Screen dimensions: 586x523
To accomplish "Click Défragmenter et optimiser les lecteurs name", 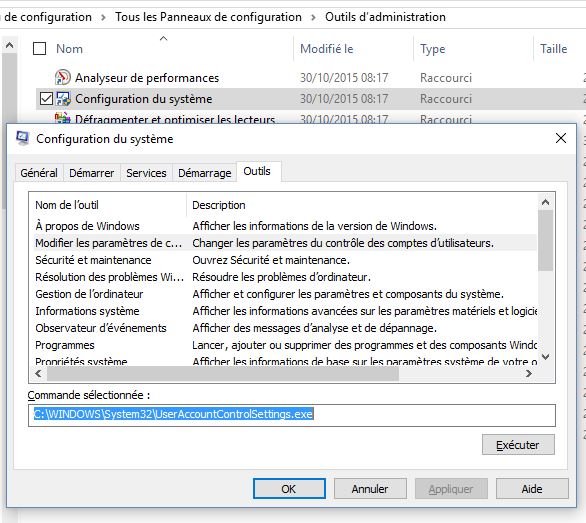I will [x=175, y=119].
